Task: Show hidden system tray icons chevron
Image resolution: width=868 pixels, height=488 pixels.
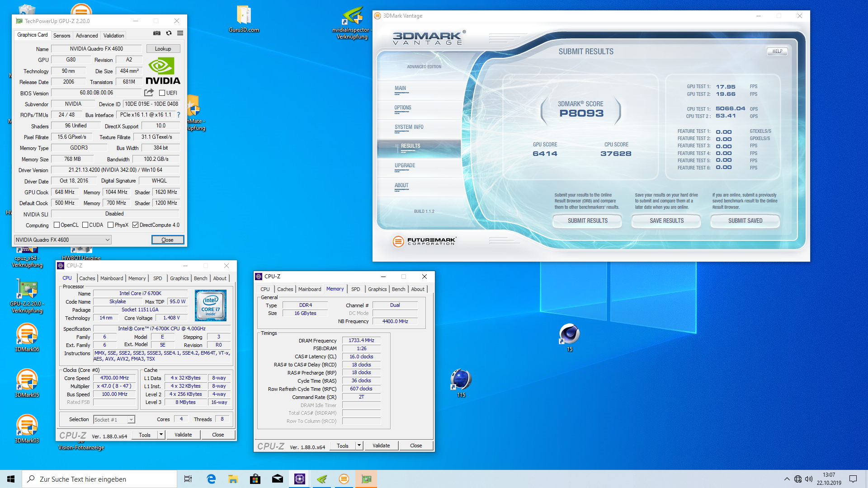Action: point(787,479)
